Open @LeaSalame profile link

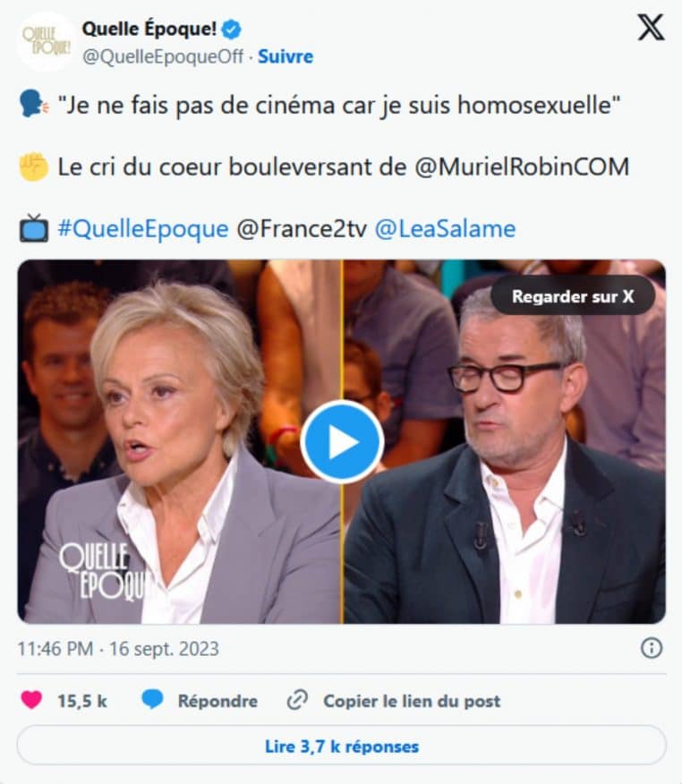point(445,229)
